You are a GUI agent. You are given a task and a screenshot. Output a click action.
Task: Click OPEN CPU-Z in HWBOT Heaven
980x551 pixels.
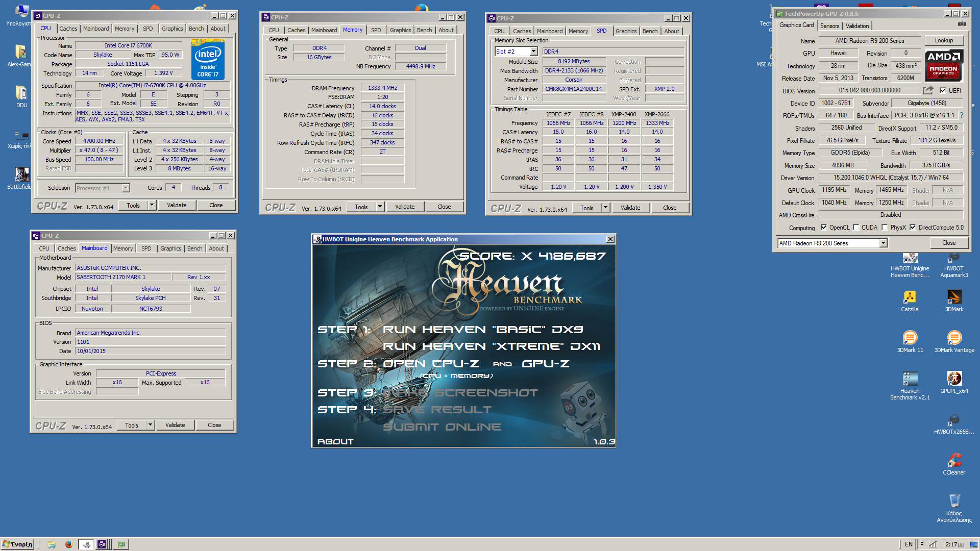pos(431,364)
